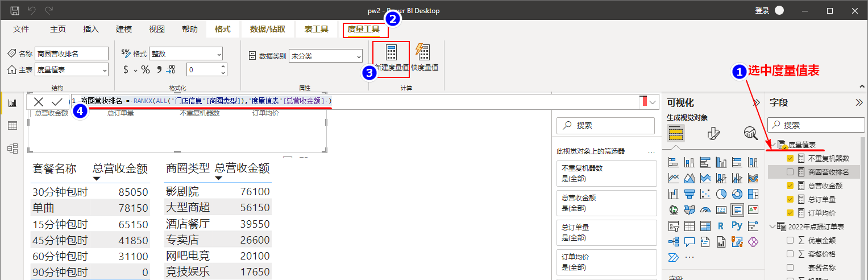
Task: Choose the clustered column chart visual
Action: (x=721, y=162)
